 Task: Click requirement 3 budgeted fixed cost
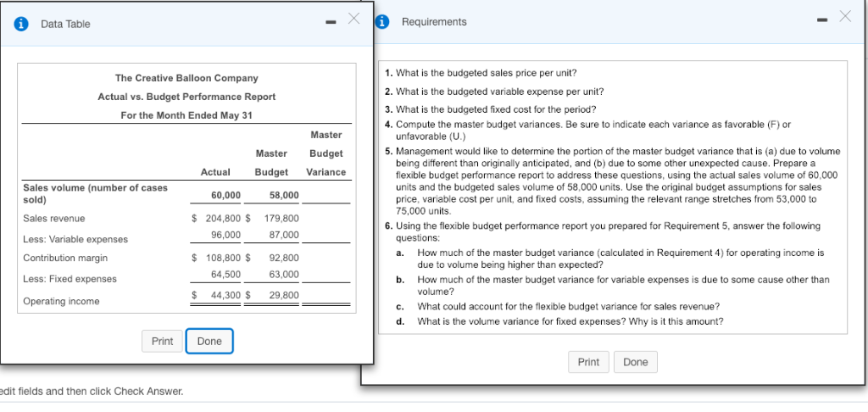click(x=490, y=109)
